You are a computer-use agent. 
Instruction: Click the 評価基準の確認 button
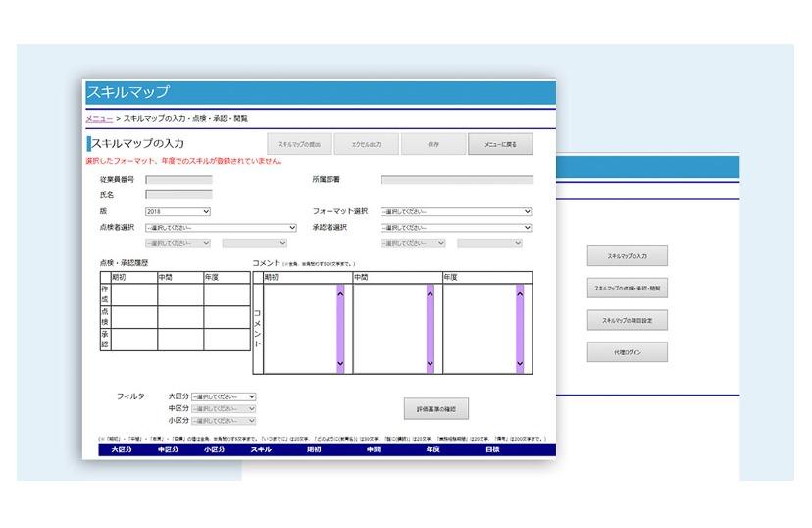click(435, 408)
